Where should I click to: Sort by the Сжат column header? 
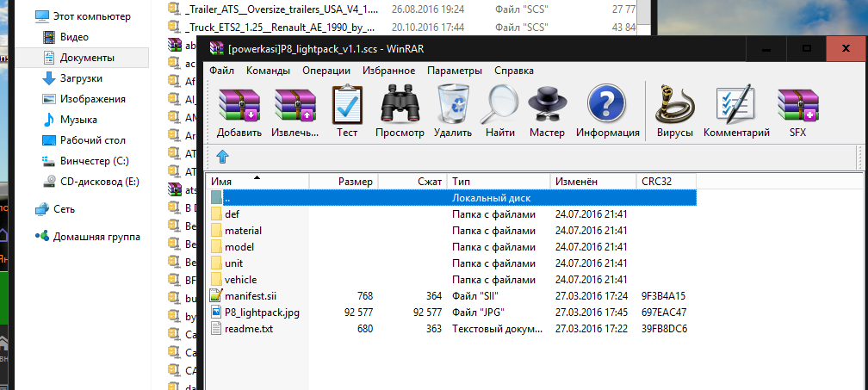412,182
